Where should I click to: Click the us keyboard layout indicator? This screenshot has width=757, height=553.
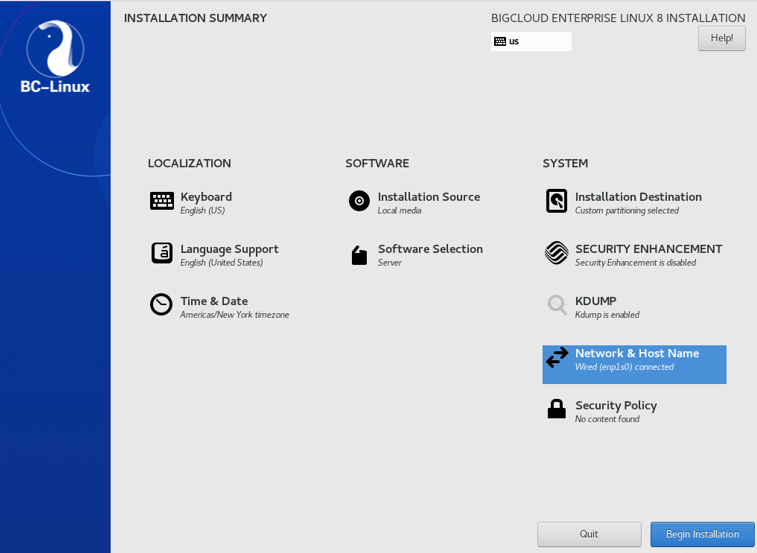(x=531, y=42)
